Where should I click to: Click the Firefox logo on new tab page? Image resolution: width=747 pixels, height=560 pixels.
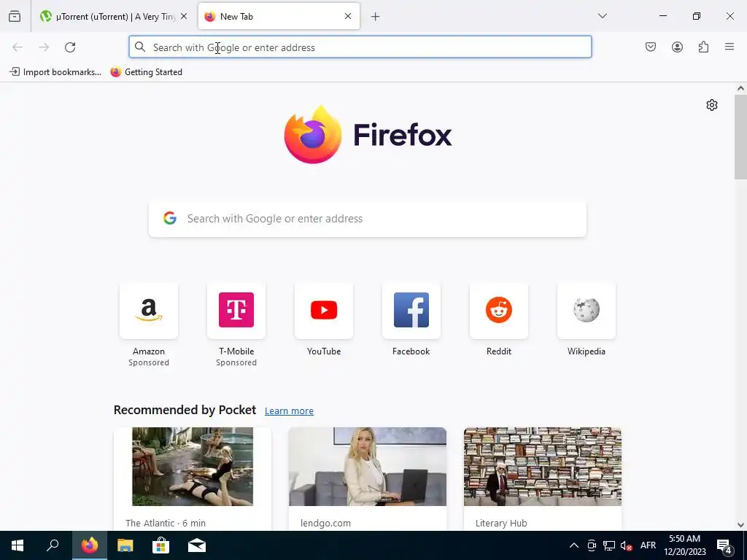pos(368,135)
